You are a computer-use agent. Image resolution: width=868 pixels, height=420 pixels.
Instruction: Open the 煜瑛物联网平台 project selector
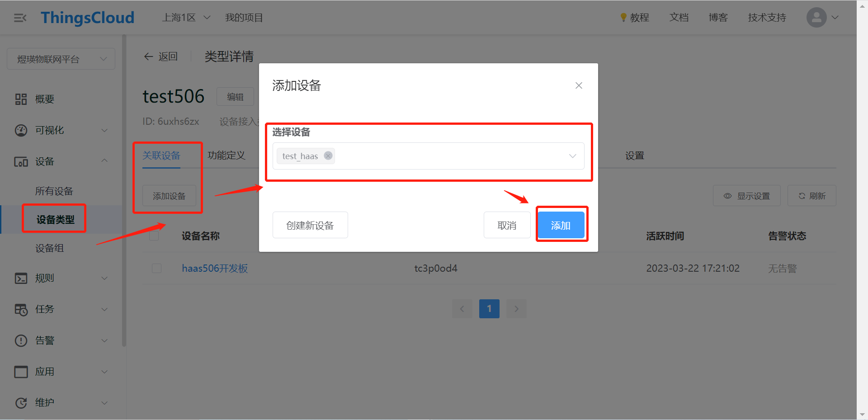coord(61,59)
